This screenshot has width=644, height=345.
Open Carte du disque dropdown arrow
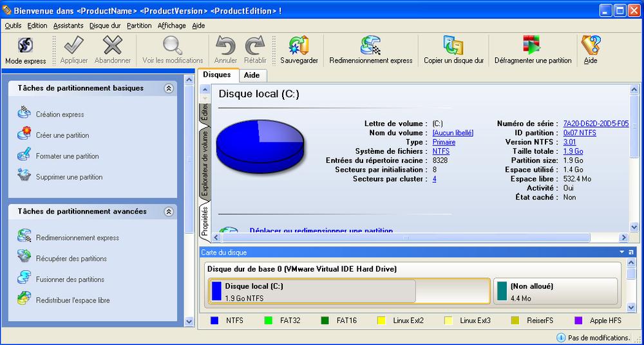(622, 252)
